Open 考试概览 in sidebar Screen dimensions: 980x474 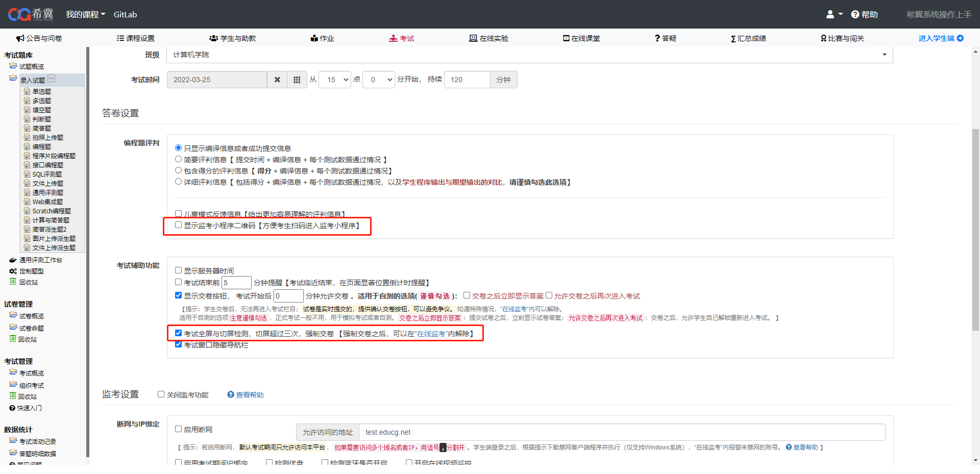tap(32, 373)
